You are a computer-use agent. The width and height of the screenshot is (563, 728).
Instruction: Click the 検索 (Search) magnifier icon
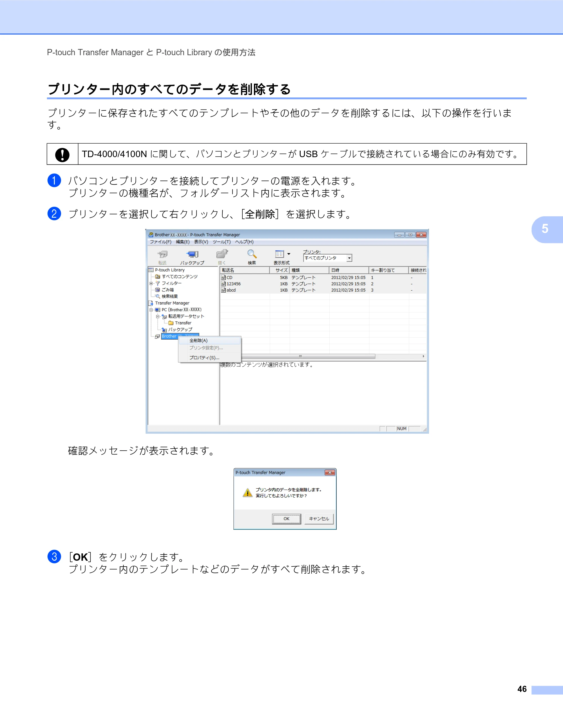(x=252, y=254)
